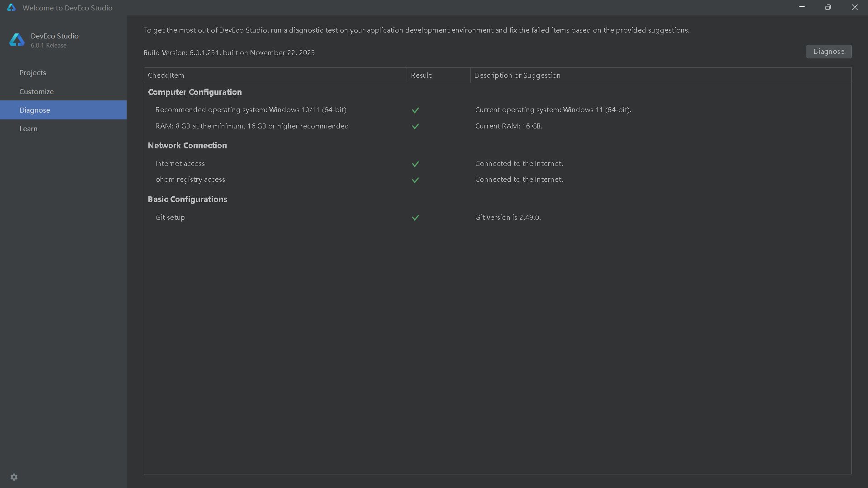Click the Build Version 6.0.1.251 line
The image size is (868, 488).
point(229,53)
